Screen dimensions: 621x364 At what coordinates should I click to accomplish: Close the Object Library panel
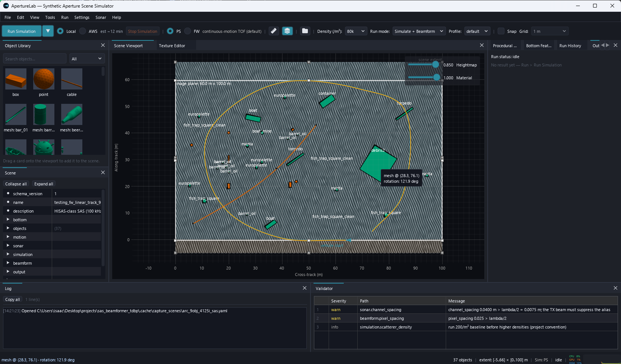click(103, 45)
